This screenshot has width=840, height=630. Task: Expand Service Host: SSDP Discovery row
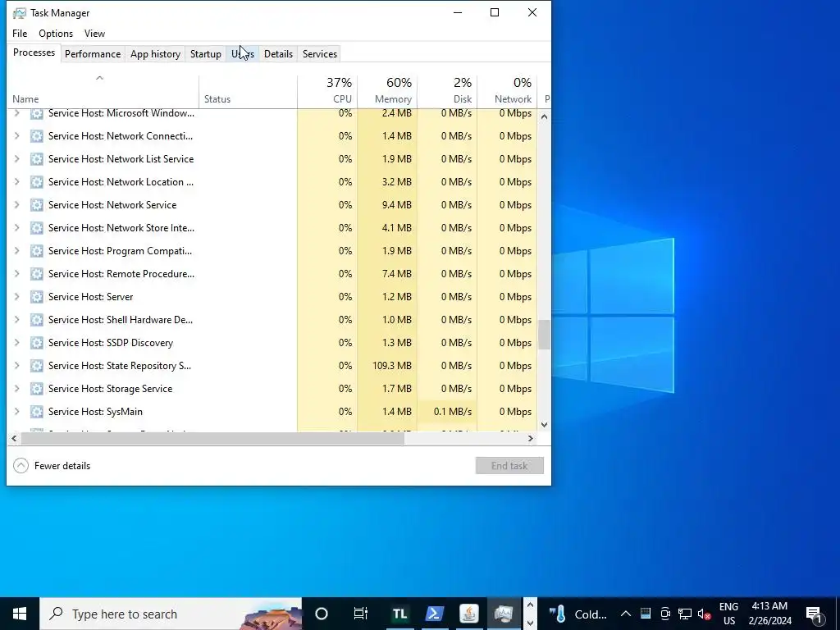click(16, 343)
